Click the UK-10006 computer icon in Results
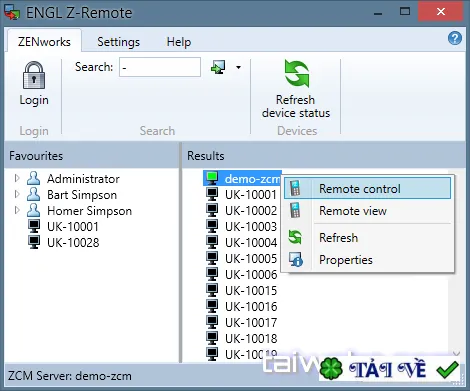This screenshot has height=391, width=470. click(212, 274)
